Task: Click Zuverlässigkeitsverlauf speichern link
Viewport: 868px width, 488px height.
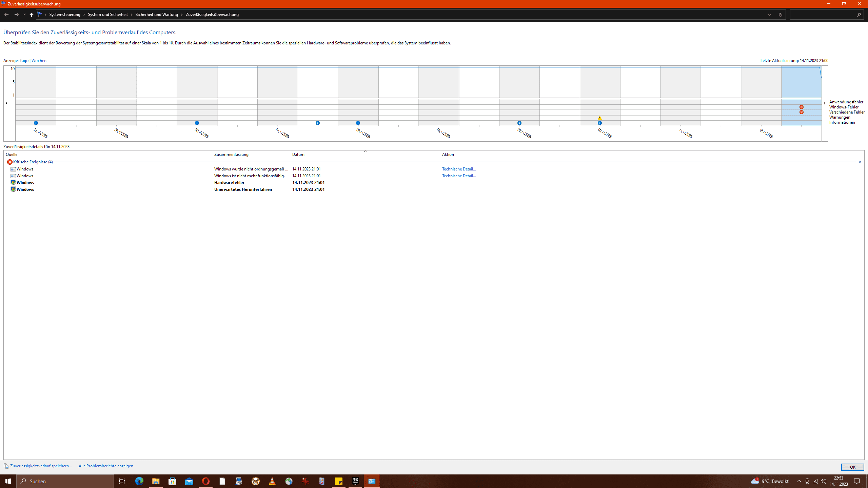Action: 41,466
